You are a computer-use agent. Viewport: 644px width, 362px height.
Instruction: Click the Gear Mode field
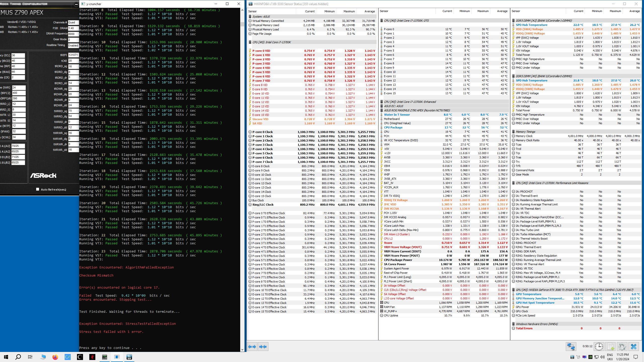(x=73, y=40)
